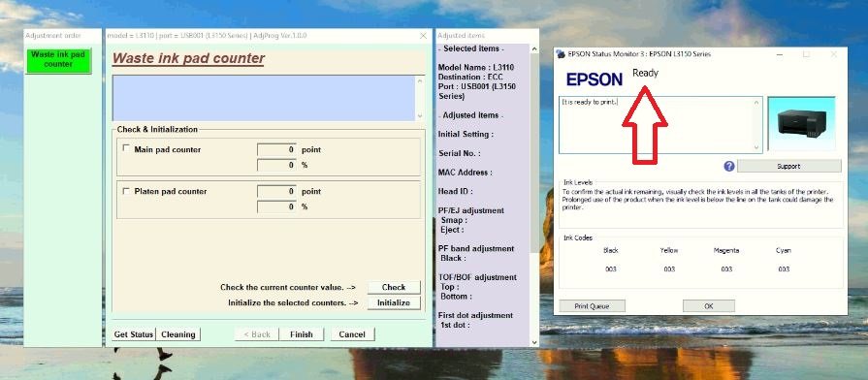Click the 'First dot adjustment' entry

click(475, 315)
